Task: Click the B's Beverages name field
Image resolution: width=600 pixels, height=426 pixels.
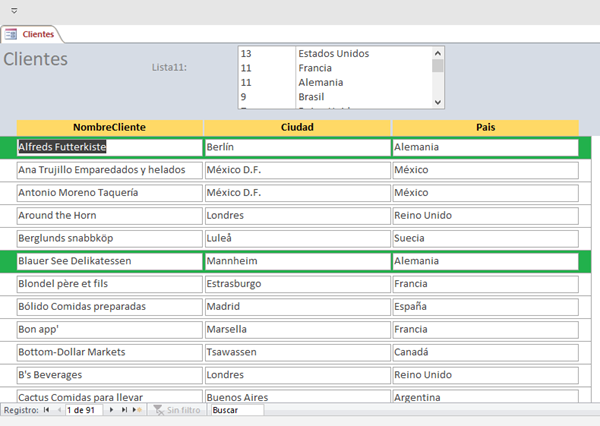Action: [x=109, y=375]
